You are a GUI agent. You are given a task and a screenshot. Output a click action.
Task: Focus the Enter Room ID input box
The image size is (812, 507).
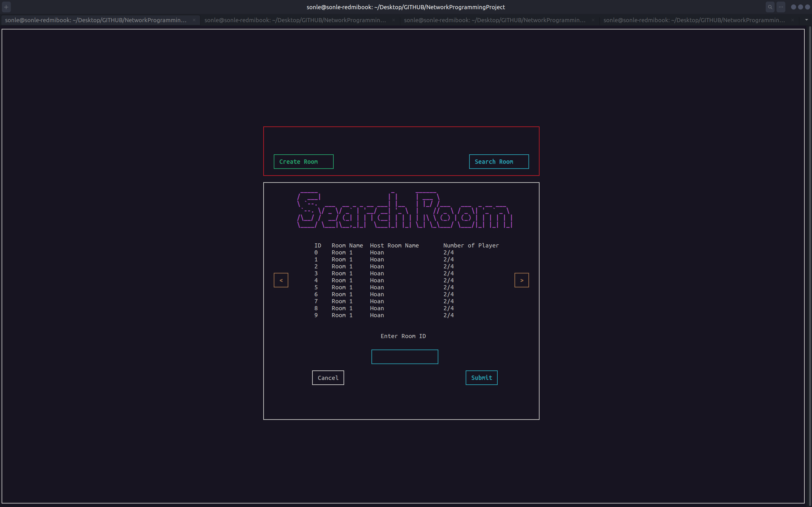pyautogui.click(x=405, y=357)
